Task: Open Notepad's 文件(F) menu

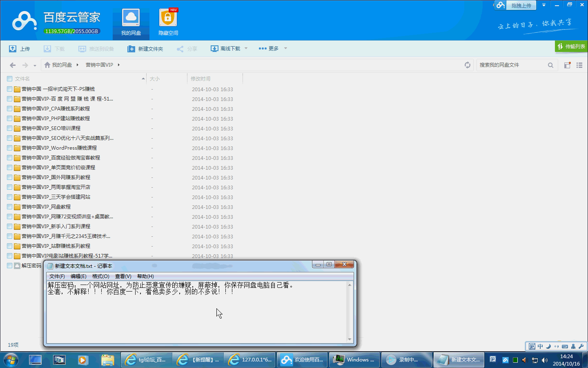Action: click(57, 276)
